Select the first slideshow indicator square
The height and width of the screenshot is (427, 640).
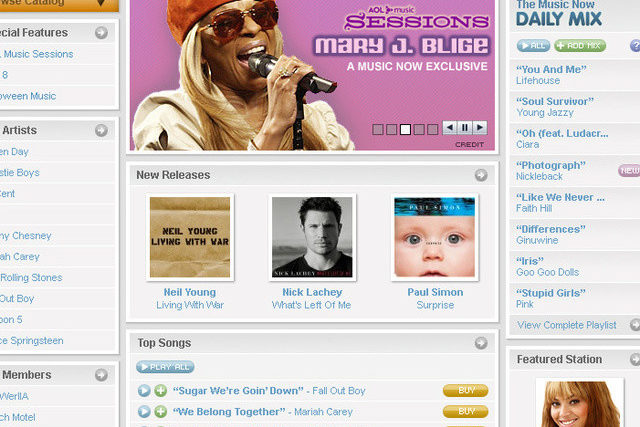click(x=378, y=129)
